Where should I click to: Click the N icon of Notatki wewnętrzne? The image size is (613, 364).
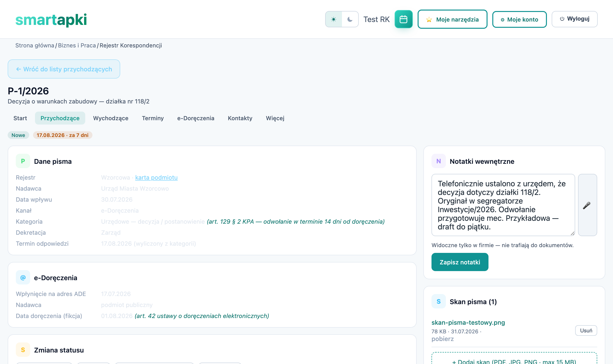click(438, 161)
